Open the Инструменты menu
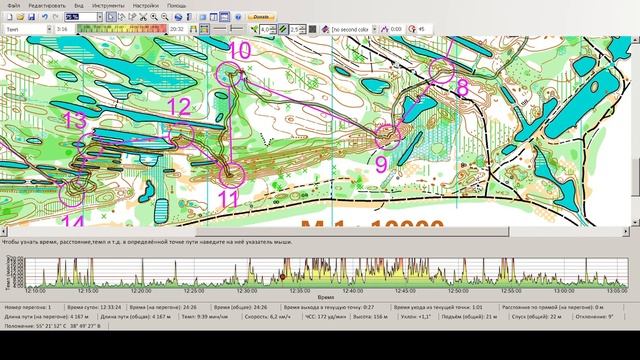Image resolution: width=640 pixels, height=360 pixels. pyautogui.click(x=108, y=6)
